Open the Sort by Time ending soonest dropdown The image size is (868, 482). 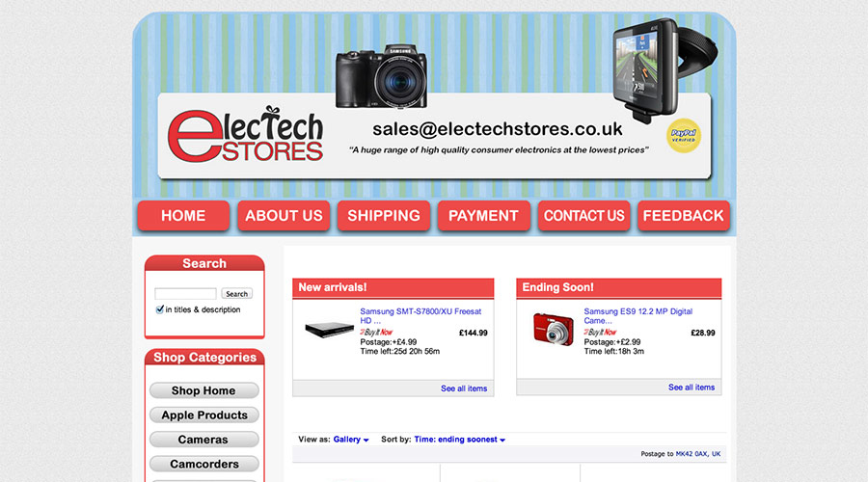459,440
